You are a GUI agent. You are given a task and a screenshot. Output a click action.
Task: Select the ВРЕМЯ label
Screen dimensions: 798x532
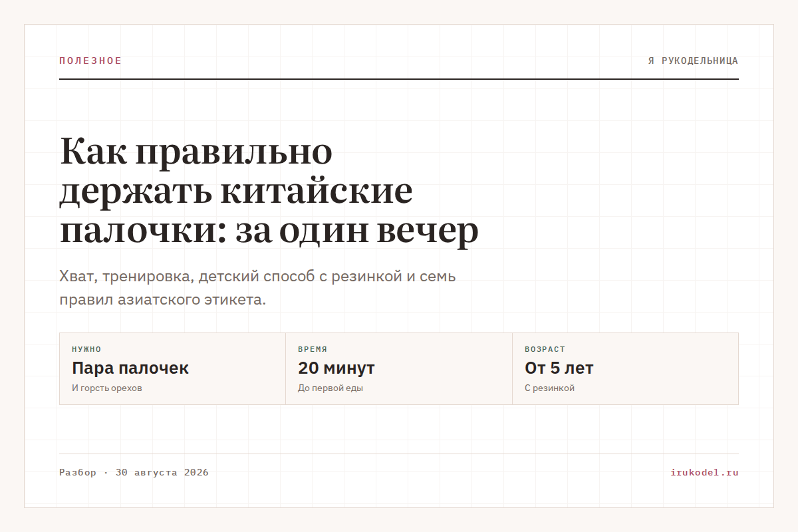point(313,349)
